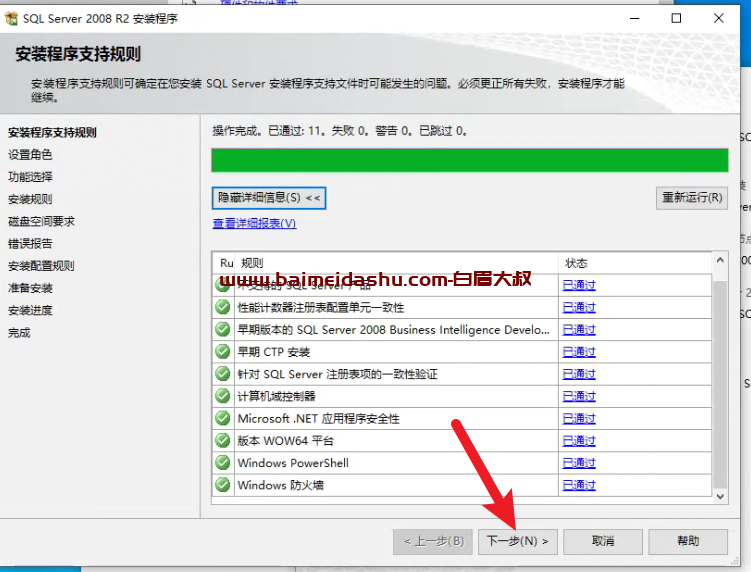This screenshot has width=751, height=572.
Task: Close the SQL Server 2008 R2 installer window
Action: coord(718,18)
